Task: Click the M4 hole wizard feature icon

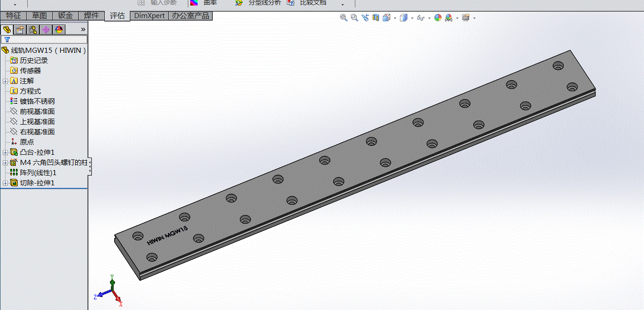Action: click(14, 162)
